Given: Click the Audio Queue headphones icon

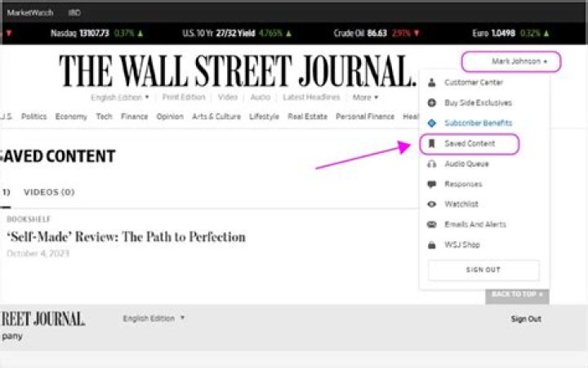Looking at the screenshot, I should pos(431,164).
